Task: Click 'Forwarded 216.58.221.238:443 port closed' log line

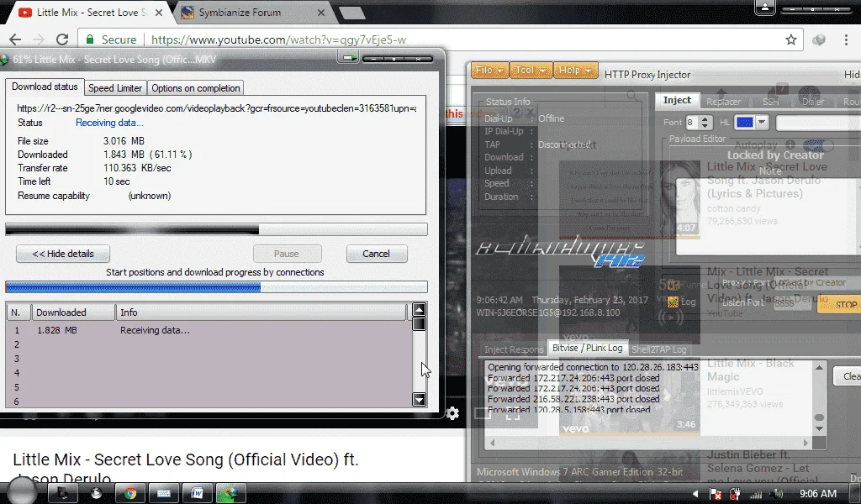Action: [x=573, y=399]
